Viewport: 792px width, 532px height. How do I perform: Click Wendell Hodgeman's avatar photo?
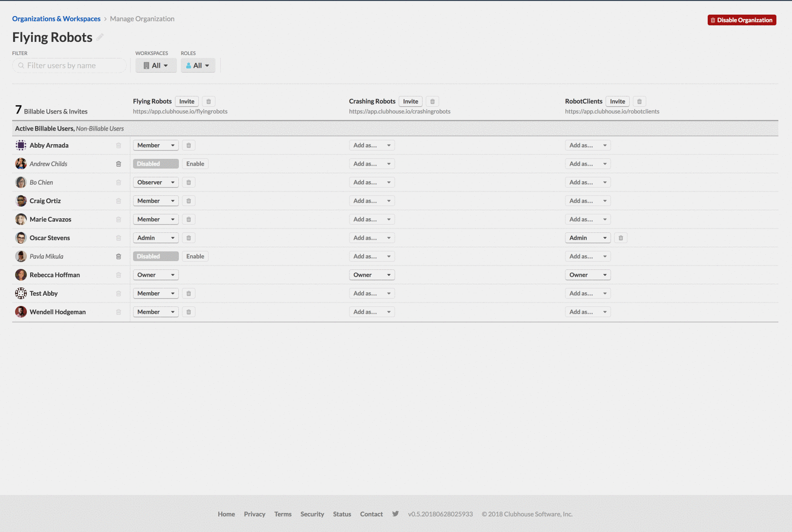[x=21, y=312]
